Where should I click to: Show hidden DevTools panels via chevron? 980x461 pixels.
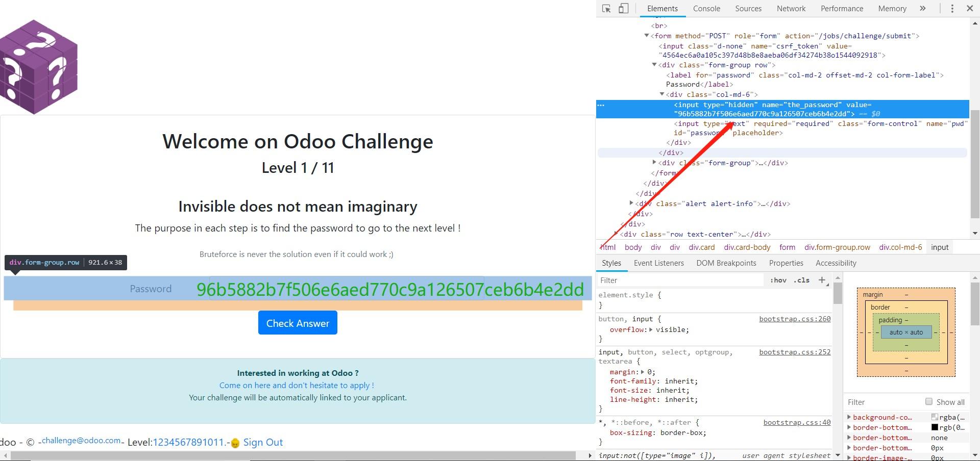point(923,8)
